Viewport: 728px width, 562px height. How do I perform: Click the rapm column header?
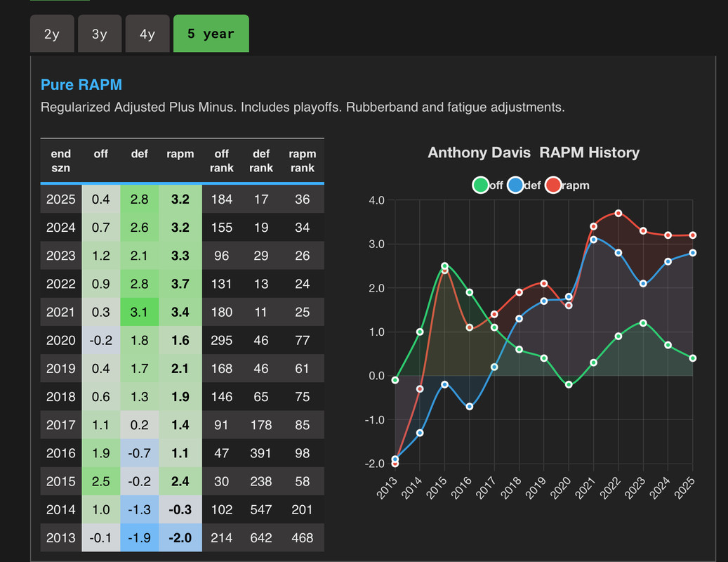tap(180, 154)
